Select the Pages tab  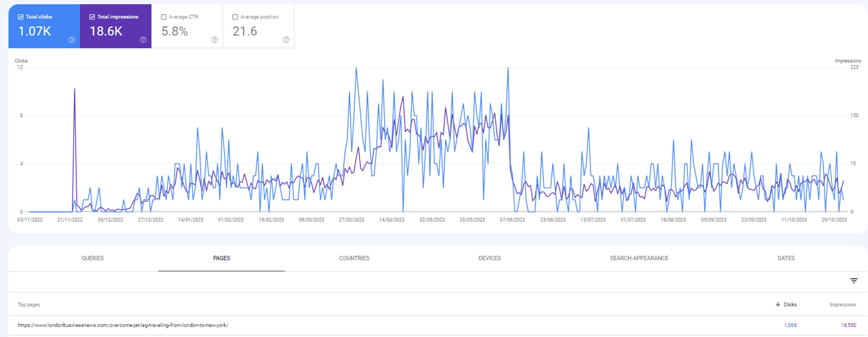click(x=221, y=258)
